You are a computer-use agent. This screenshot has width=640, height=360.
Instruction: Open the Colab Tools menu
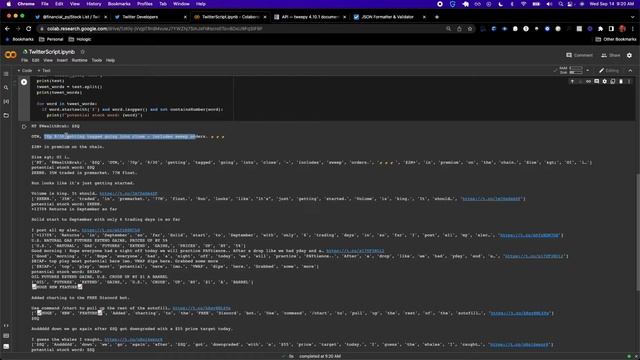click(x=97, y=60)
